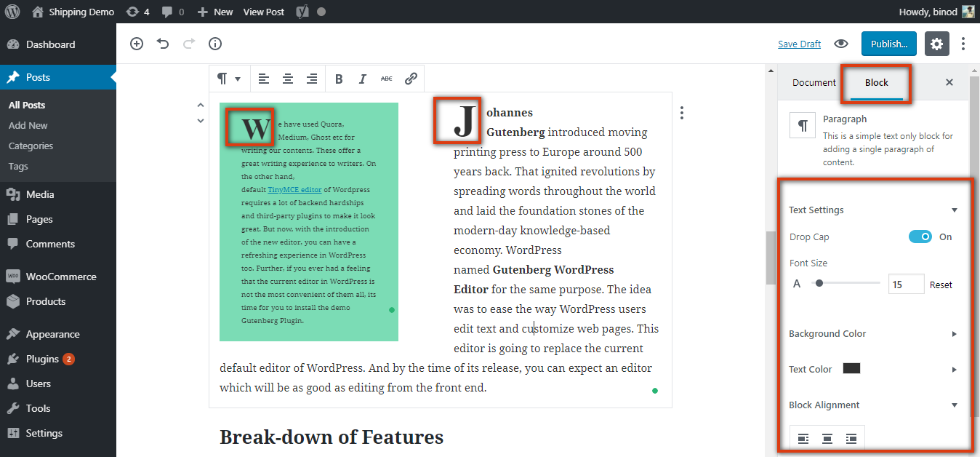This screenshot has width=980, height=457.
Task: Open Appearance in the sidebar
Action: (58, 334)
